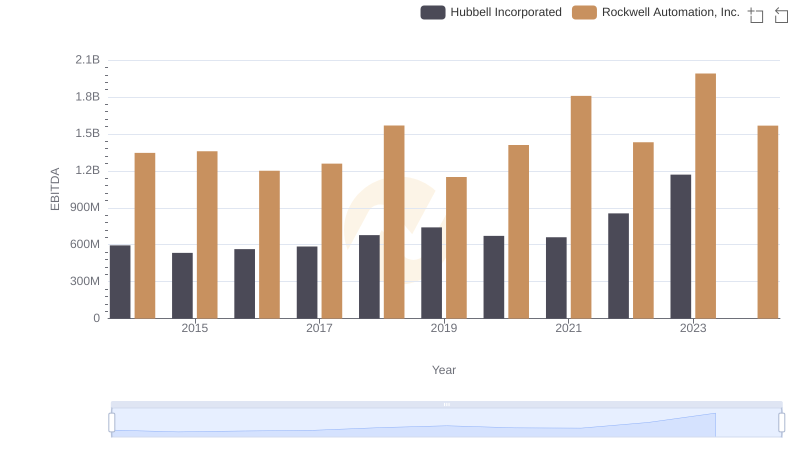Select the 2015 Hubbell Incorporated bar
Viewport: 800px width, 461px height.
tap(182, 286)
